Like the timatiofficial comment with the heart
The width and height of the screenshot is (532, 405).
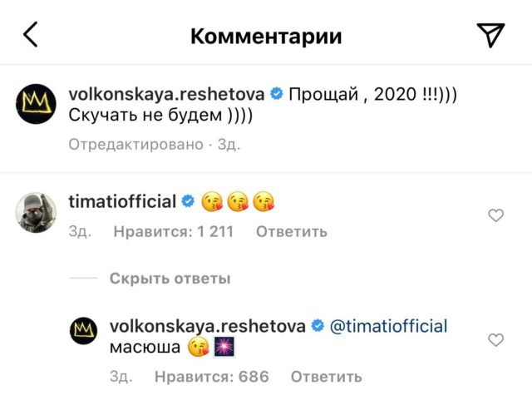(x=495, y=216)
